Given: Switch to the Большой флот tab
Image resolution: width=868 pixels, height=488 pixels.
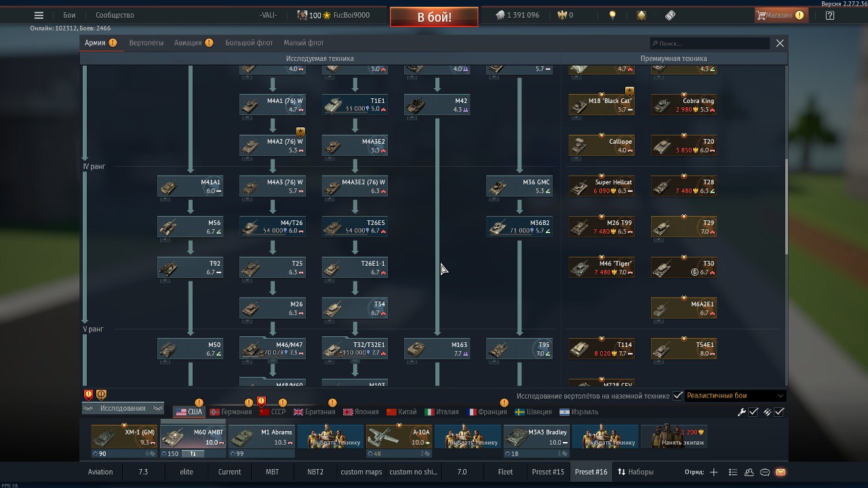Looking at the screenshot, I should pyautogui.click(x=249, y=43).
